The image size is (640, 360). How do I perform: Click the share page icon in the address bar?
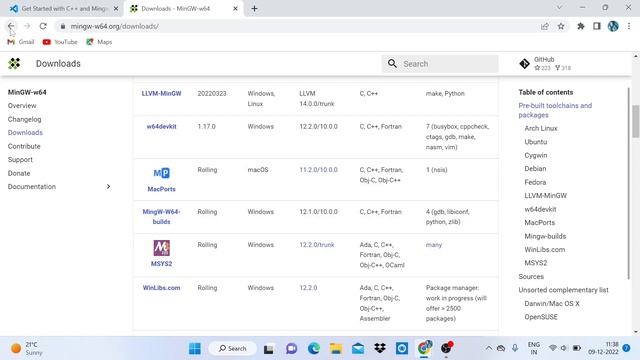coord(544,26)
